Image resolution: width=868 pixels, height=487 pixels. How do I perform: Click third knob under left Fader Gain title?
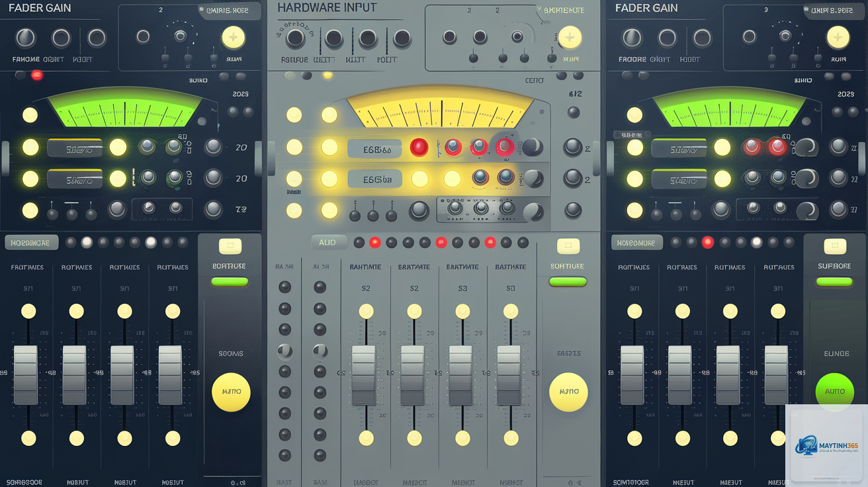tap(97, 38)
